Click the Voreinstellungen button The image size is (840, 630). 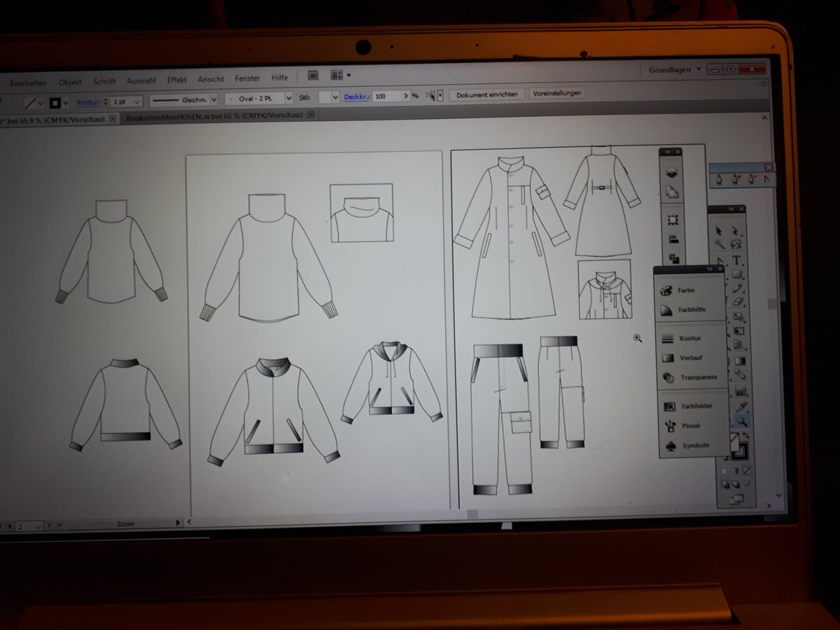(556, 93)
